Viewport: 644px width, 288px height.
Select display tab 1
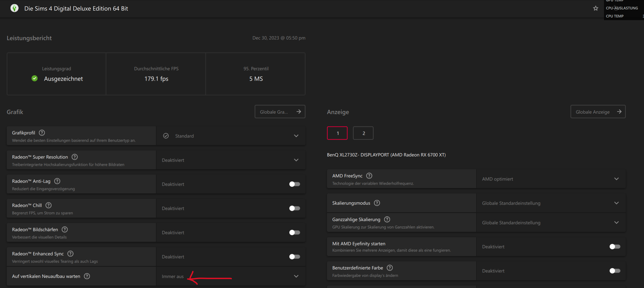[337, 133]
